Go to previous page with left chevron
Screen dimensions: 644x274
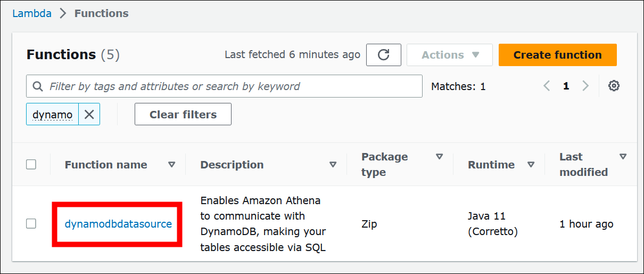tap(547, 86)
